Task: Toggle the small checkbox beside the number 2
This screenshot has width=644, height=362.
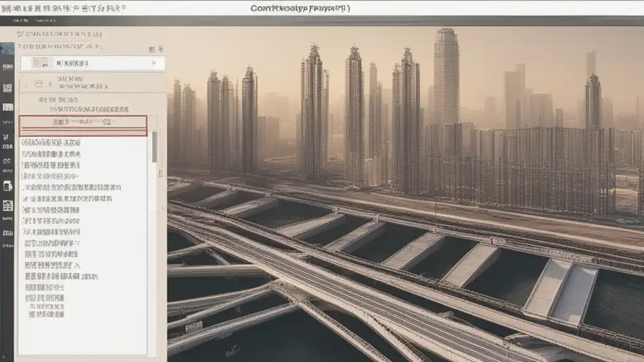Action: 38,84
